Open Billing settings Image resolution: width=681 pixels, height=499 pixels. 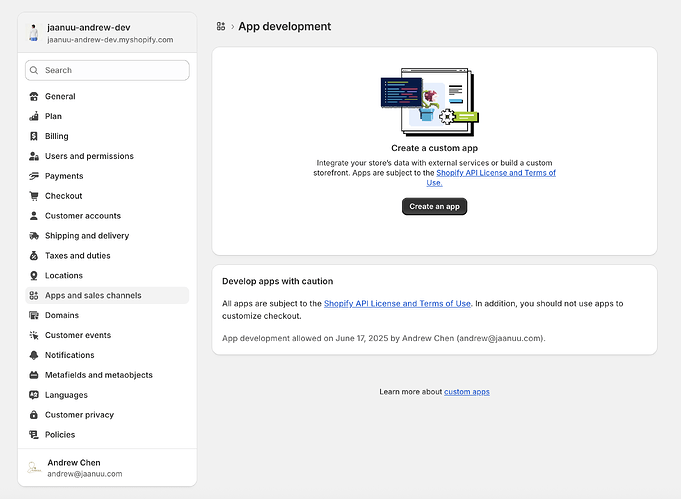tap(107, 136)
